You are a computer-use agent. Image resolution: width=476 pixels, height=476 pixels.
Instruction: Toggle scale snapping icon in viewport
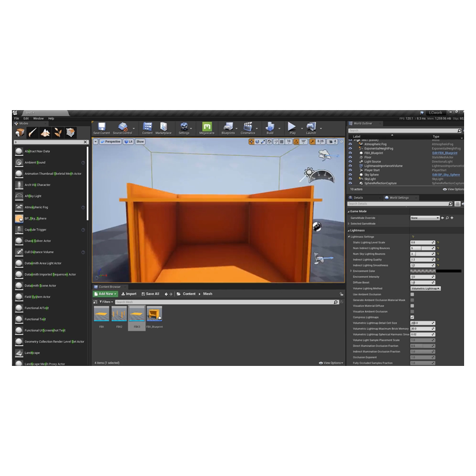[312, 142]
